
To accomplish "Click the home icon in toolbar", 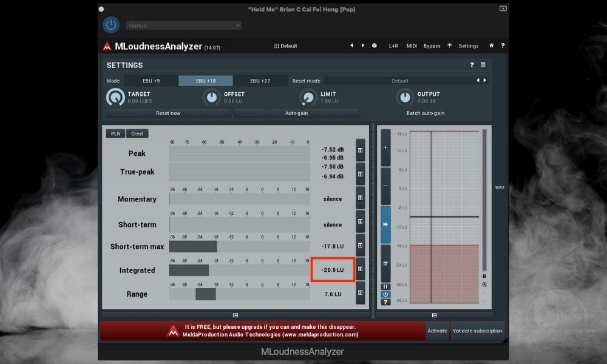I will pyautogui.click(x=491, y=45).
